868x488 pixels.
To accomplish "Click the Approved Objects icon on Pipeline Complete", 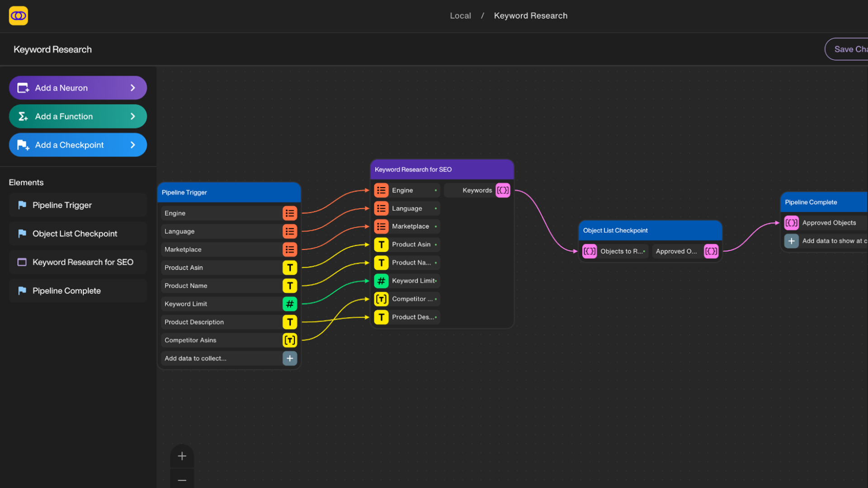I will click(791, 222).
